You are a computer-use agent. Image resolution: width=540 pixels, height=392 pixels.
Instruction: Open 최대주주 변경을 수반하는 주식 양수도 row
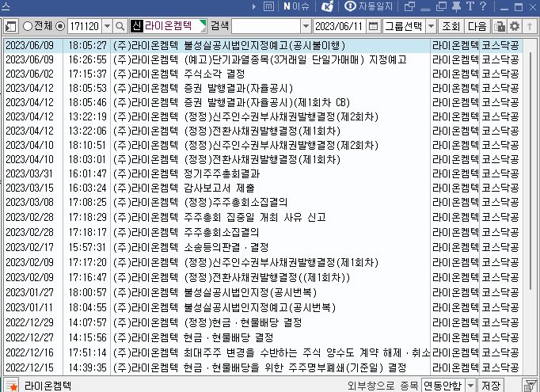coord(263,352)
